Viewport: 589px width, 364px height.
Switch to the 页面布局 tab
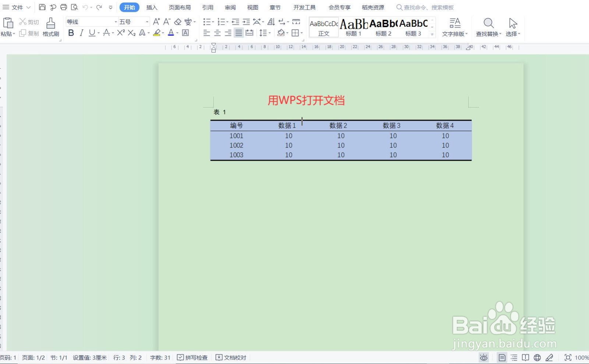tap(180, 7)
